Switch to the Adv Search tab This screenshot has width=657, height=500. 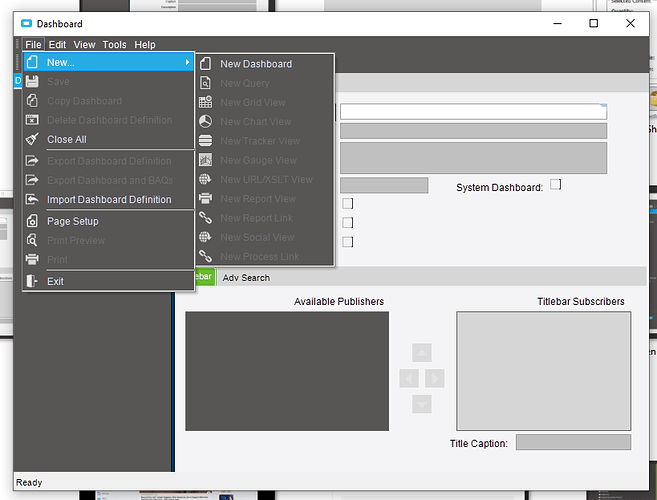click(x=246, y=277)
